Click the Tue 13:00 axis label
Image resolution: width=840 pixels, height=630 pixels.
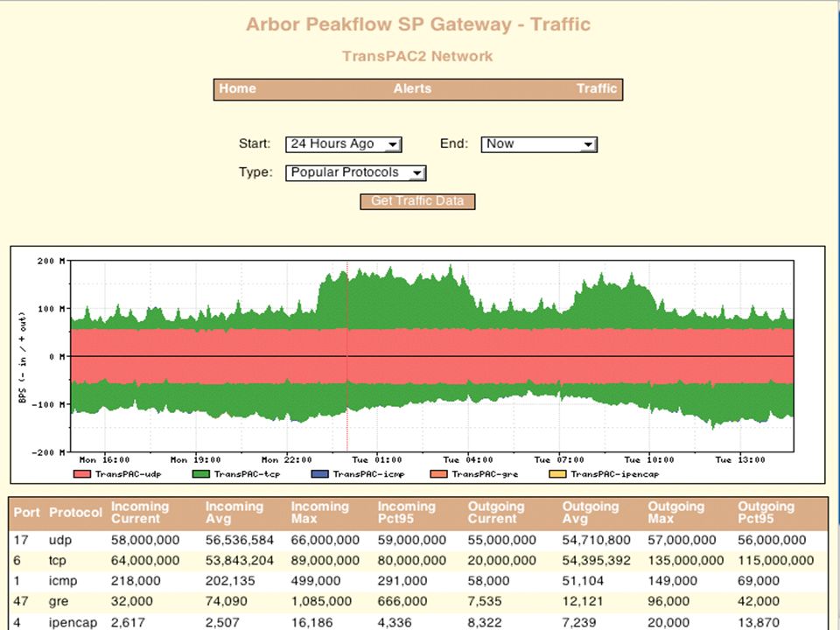(740, 459)
